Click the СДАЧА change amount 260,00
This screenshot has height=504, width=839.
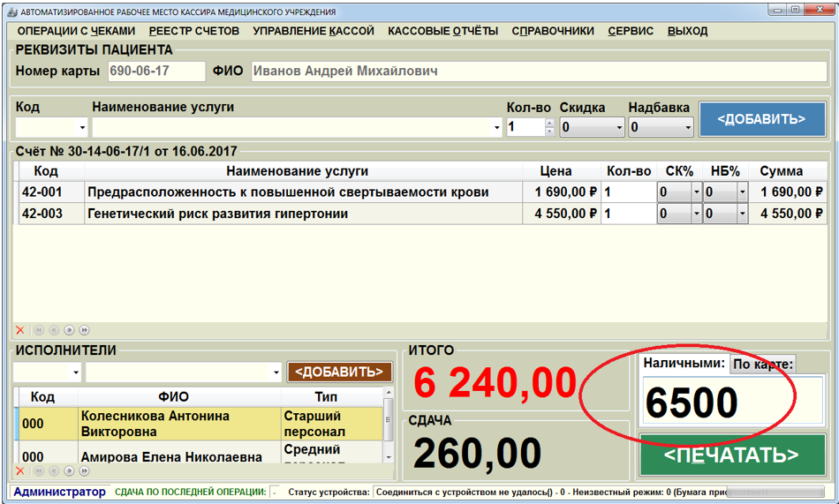tap(477, 454)
